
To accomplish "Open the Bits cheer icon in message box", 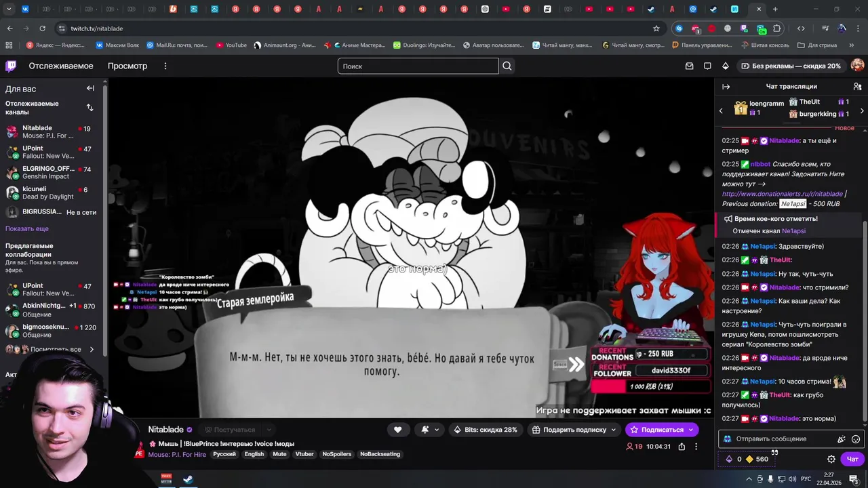I will (x=842, y=439).
